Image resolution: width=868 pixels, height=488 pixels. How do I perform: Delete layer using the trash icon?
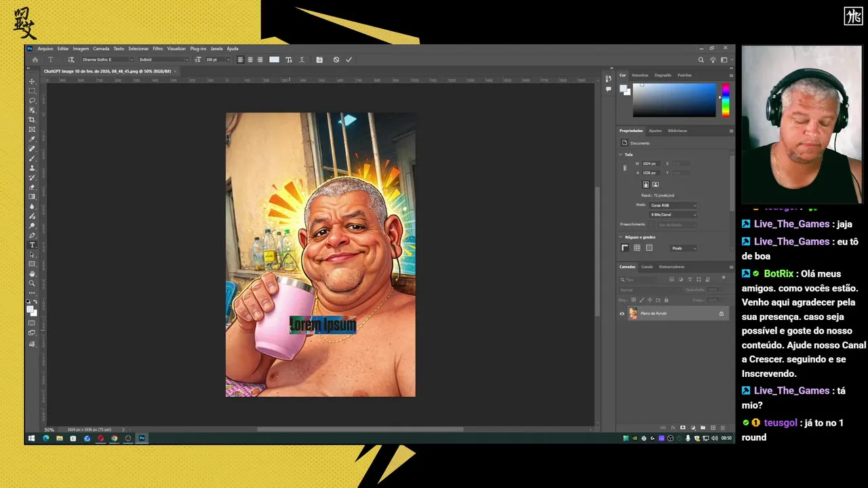(x=723, y=428)
